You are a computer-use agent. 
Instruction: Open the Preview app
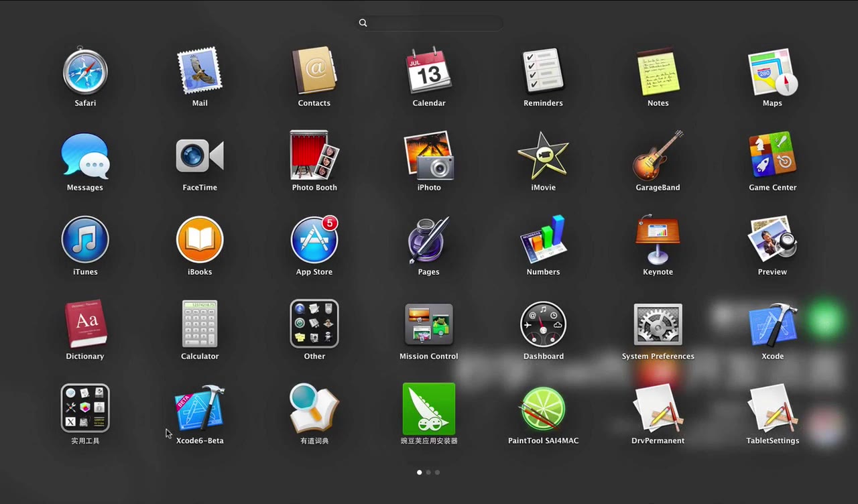click(x=772, y=239)
